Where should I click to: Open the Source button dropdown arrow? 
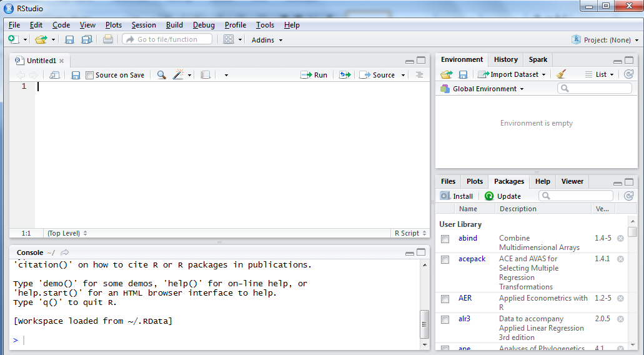(403, 75)
